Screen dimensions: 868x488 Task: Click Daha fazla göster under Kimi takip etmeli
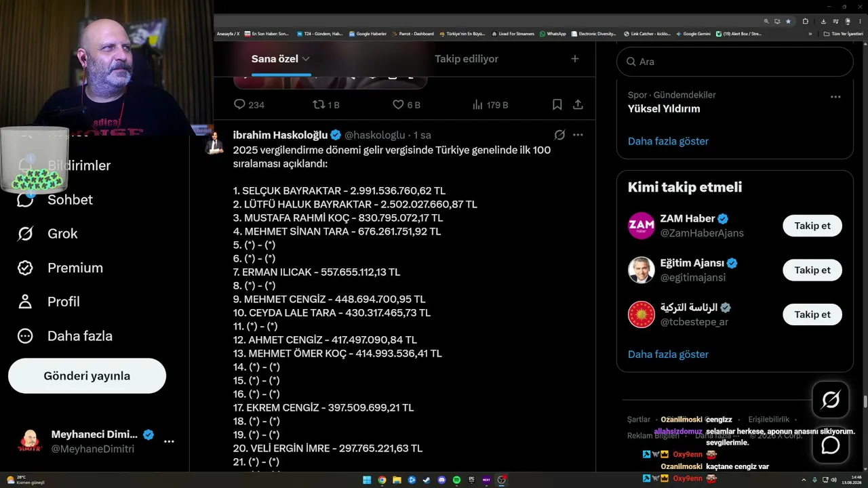(668, 354)
